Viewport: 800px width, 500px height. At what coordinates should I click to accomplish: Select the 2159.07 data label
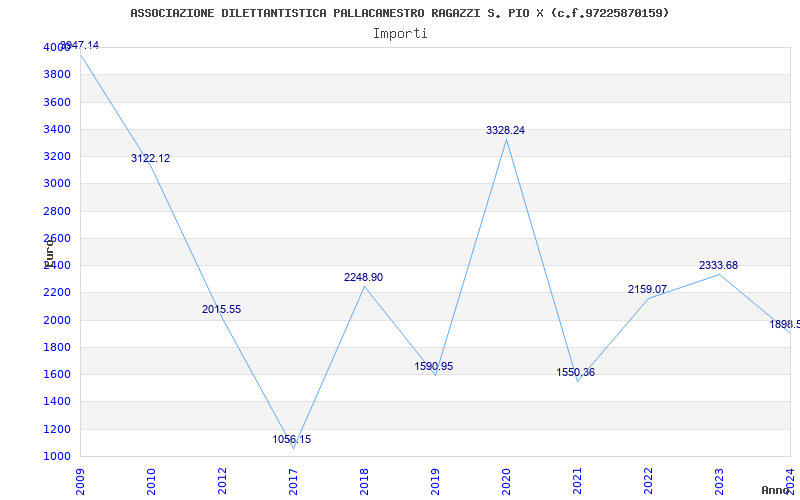[647, 289]
